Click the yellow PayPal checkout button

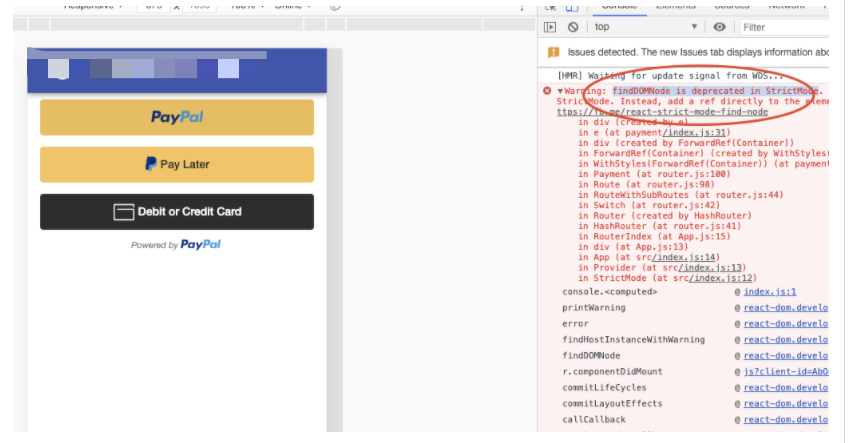(177, 117)
